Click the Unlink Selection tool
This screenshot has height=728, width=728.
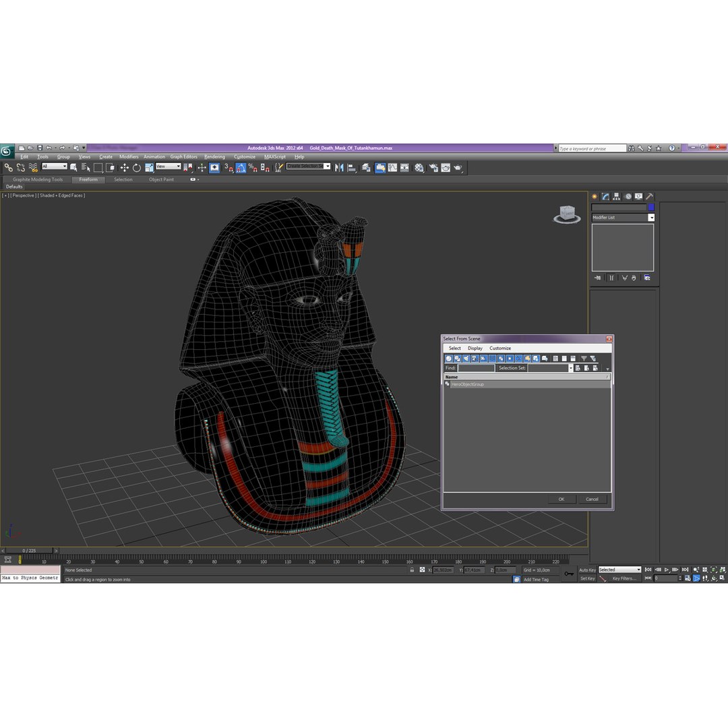click(21, 168)
